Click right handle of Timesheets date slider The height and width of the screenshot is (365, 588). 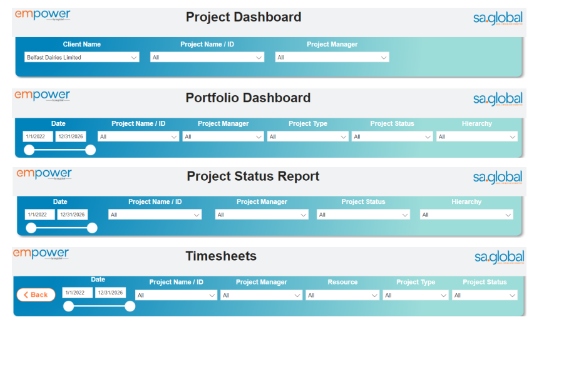pyautogui.click(x=130, y=306)
